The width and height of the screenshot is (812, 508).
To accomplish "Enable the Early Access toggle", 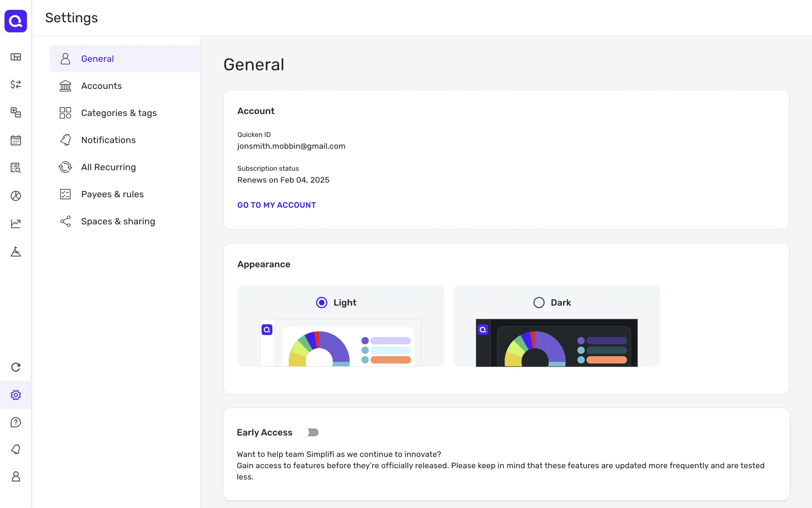I will point(309,432).
